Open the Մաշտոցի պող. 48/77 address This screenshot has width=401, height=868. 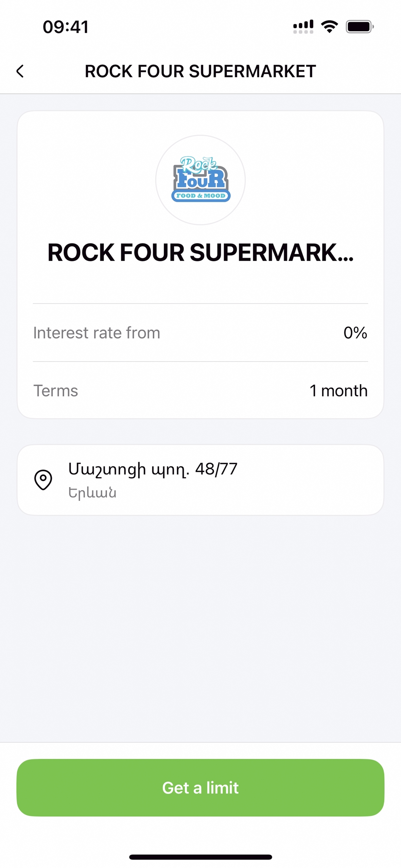(x=153, y=469)
